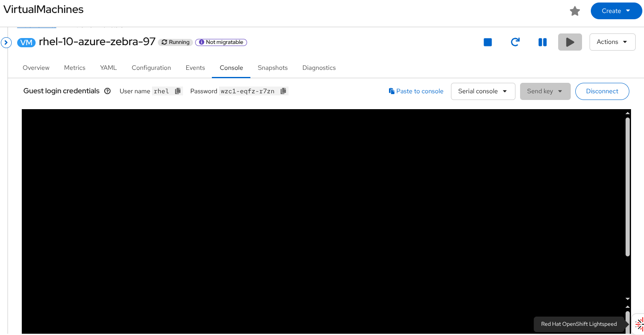Click the blue VM resource badge
Image resolution: width=644 pixels, height=335 pixels.
point(26,43)
